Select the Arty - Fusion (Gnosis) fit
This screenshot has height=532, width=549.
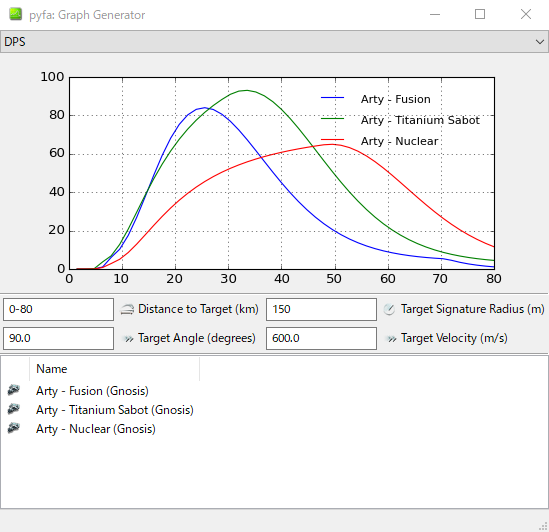[92, 391]
